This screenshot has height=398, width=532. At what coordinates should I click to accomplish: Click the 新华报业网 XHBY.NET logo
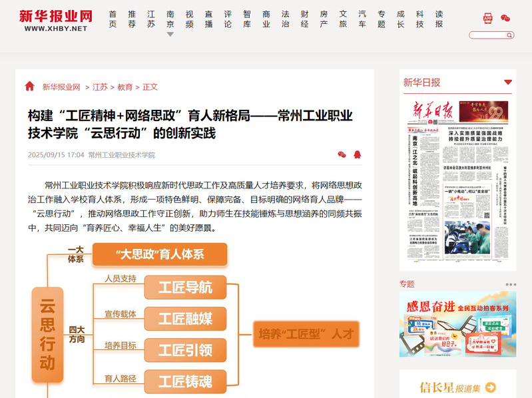tap(55, 20)
